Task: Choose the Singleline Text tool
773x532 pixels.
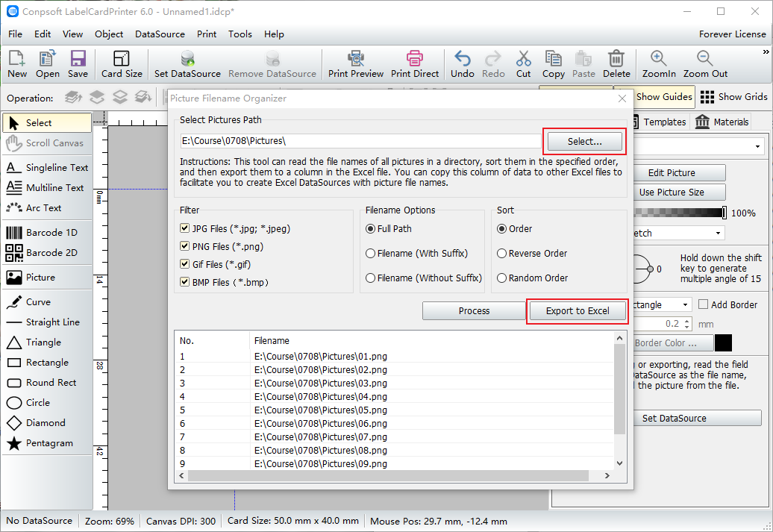Action: pos(47,168)
